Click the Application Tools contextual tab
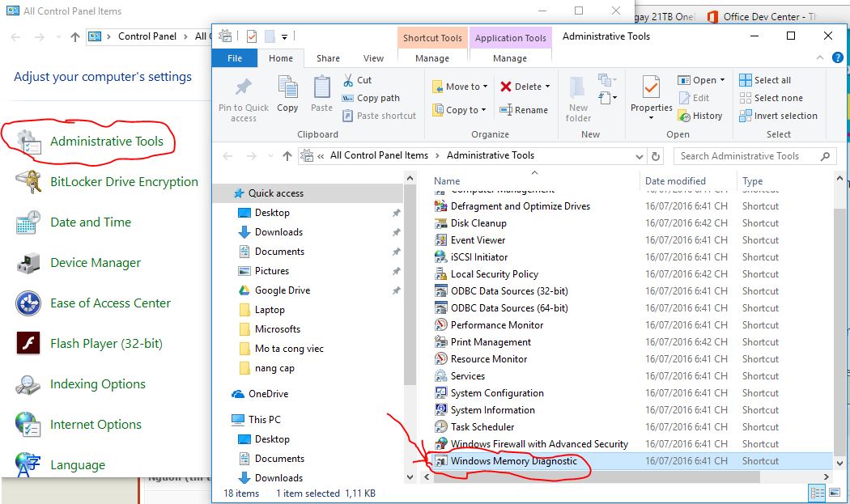Image resolution: width=850 pixels, height=504 pixels. [510, 38]
